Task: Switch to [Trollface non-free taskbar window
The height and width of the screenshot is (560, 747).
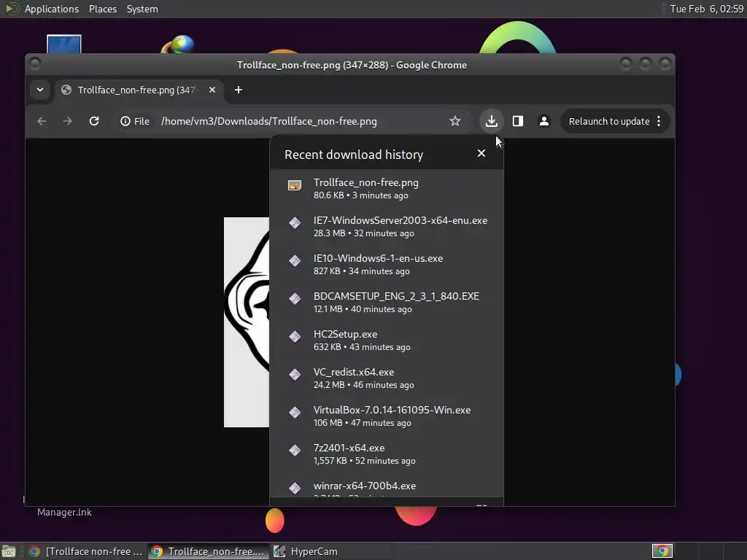Action: point(86,551)
